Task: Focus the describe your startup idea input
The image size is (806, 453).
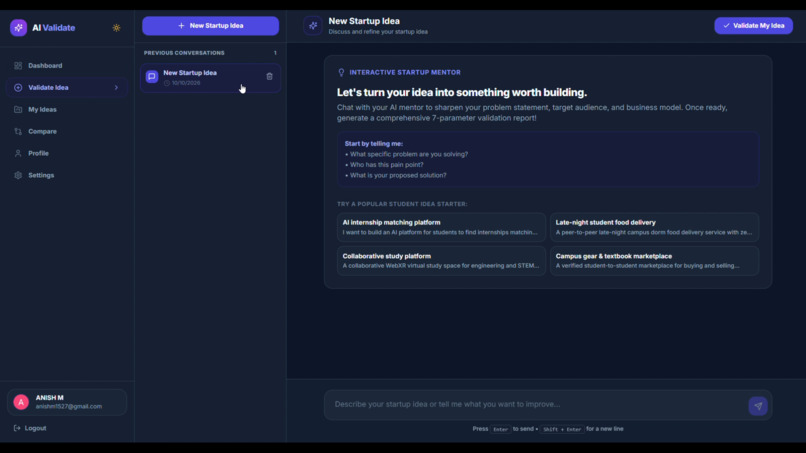Action: (537, 405)
